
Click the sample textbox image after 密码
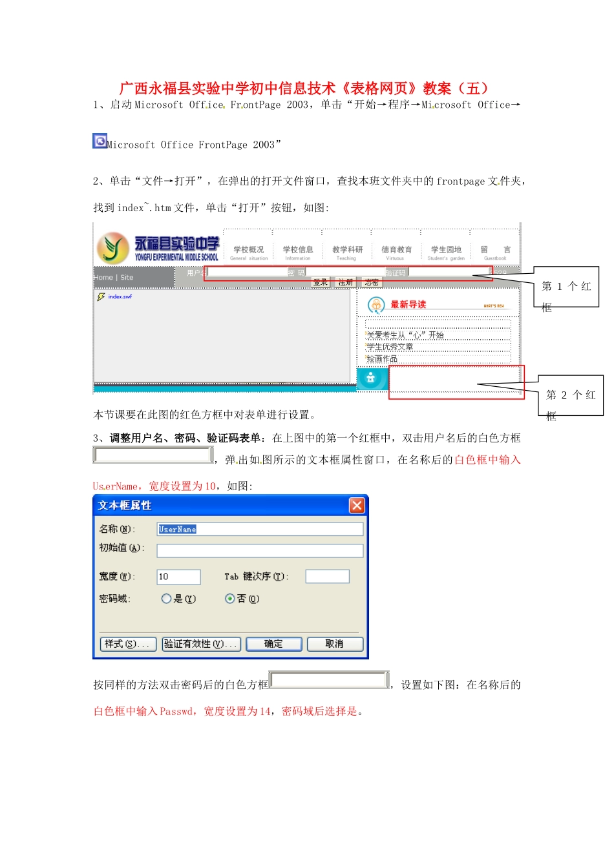click(329, 680)
